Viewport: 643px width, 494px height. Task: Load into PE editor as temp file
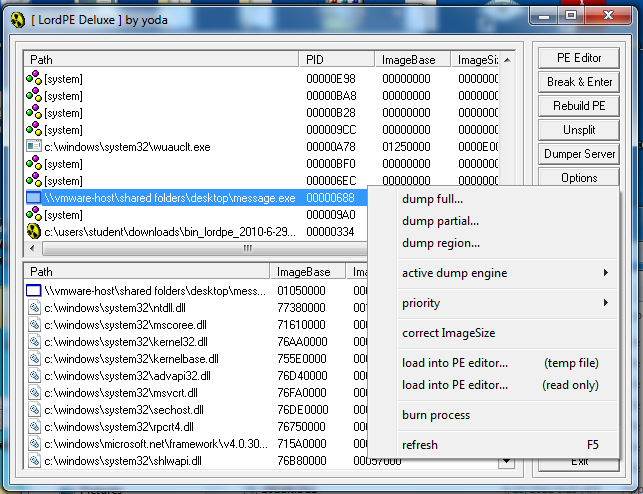click(494, 363)
